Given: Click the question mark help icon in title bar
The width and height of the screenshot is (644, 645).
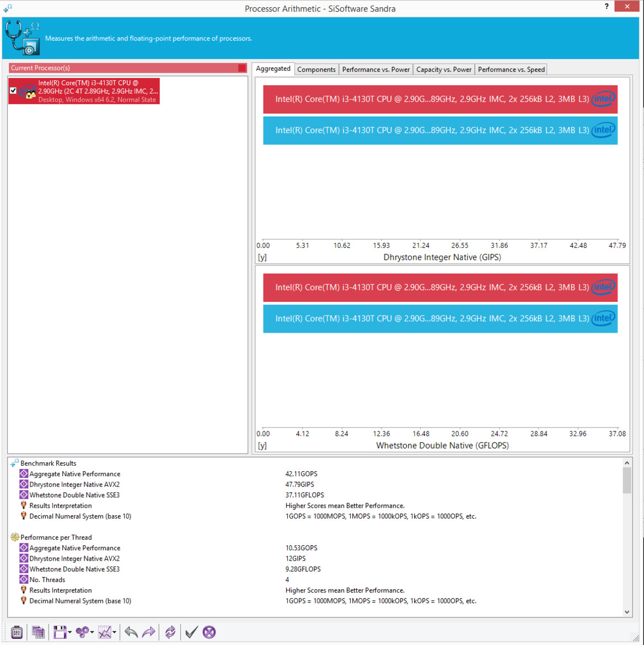Looking at the screenshot, I should coord(607,6).
